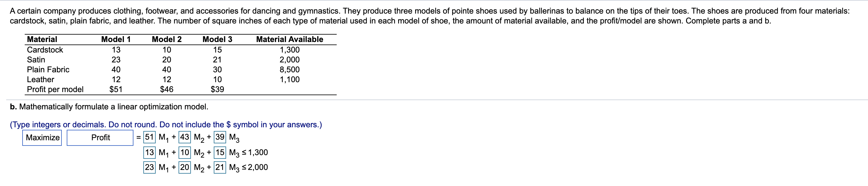Select the Profit per model row

55,89
